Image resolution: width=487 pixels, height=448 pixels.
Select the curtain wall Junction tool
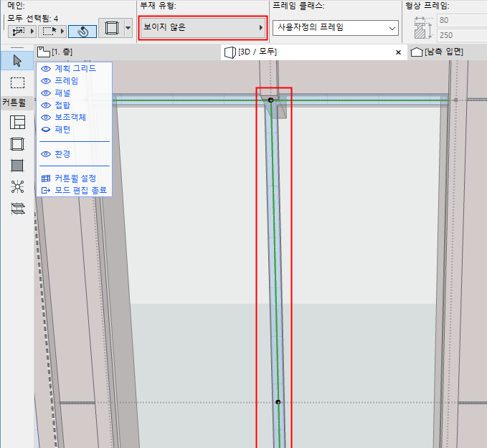pos(17,186)
